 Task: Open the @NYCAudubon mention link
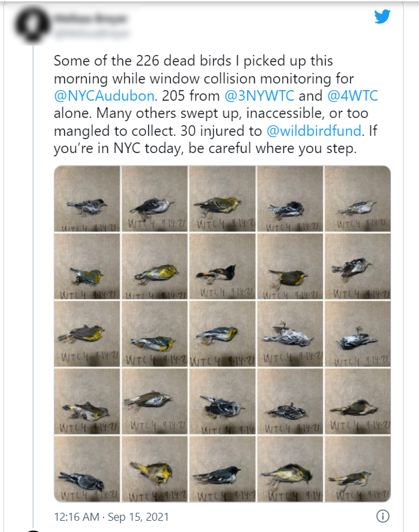click(x=104, y=96)
